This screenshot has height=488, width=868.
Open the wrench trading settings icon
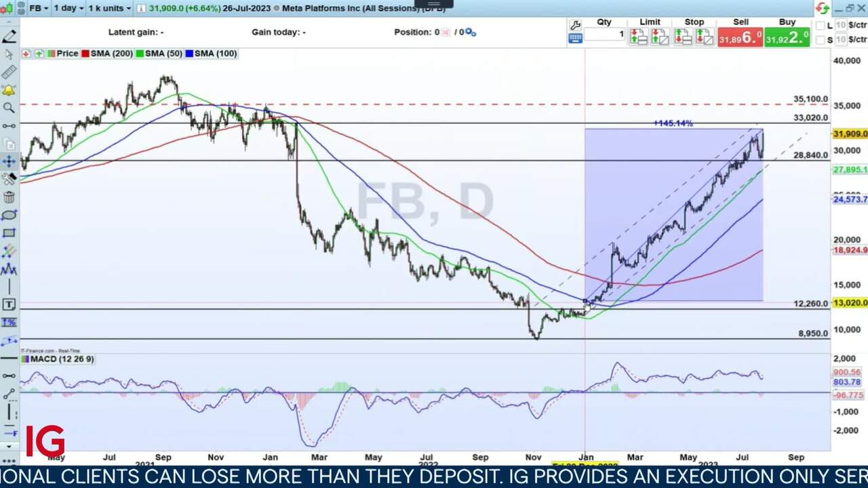click(x=575, y=25)
